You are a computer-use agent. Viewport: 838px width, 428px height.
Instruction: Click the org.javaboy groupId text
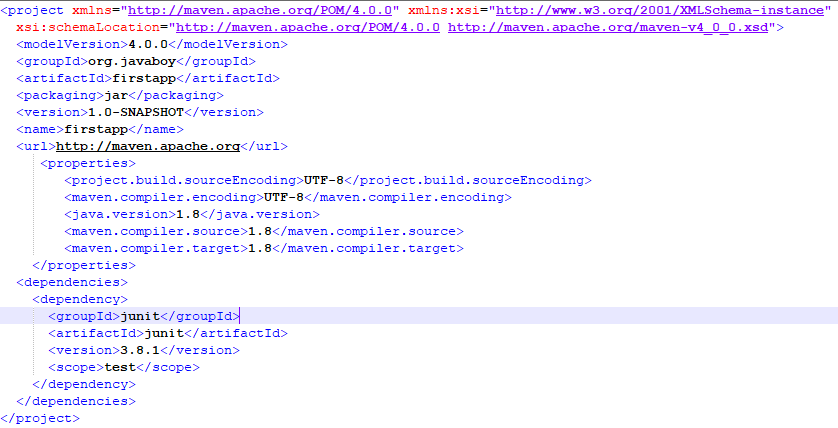(132, 61)
